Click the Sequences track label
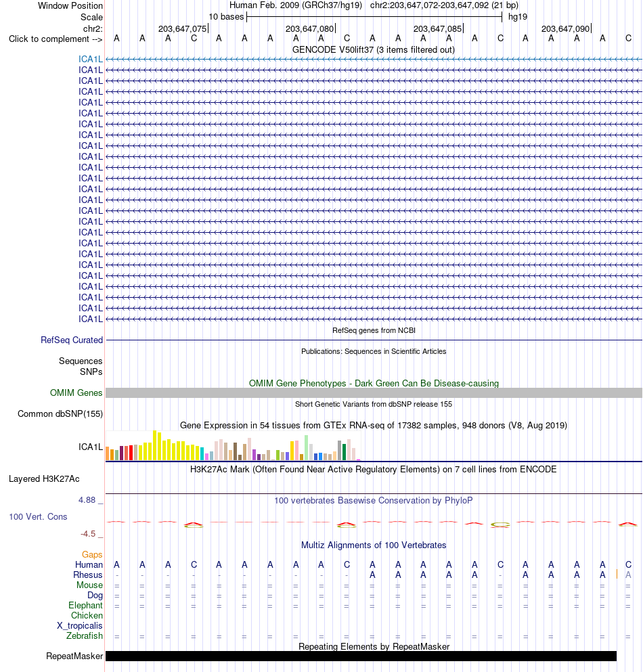The image size is (643, 672). (x=81, y=361)
